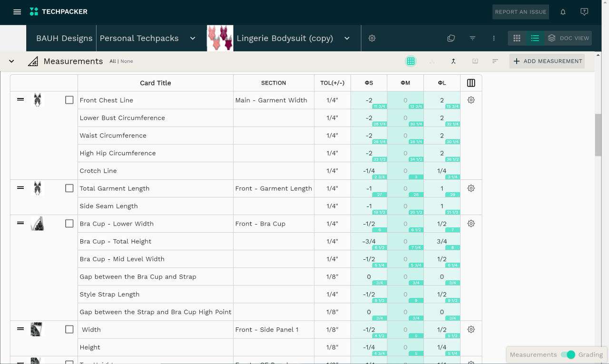Click the merge icon in Measurements toolbar
This screenshot has width=609, height=364.
tap(453, 61)
